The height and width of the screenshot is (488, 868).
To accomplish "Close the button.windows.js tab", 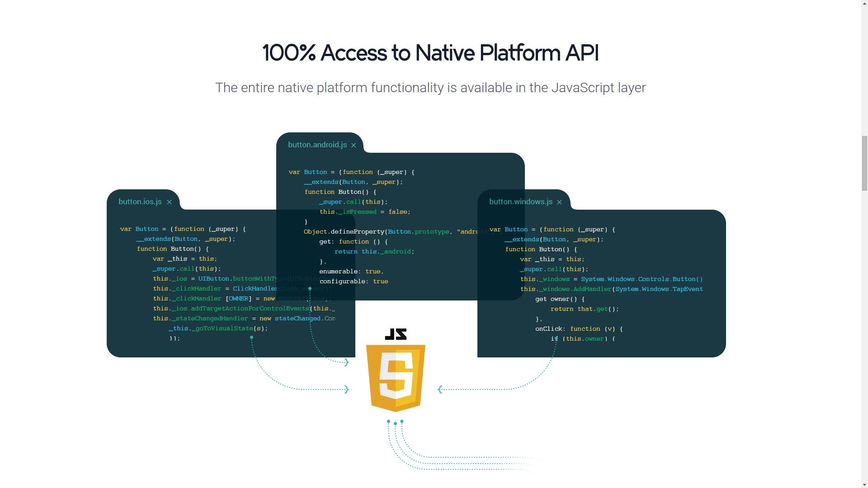I will 559,202.
